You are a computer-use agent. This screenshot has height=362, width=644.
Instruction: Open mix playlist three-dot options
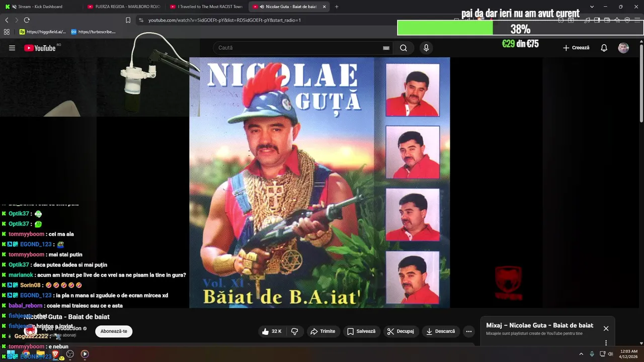(606, 343)
